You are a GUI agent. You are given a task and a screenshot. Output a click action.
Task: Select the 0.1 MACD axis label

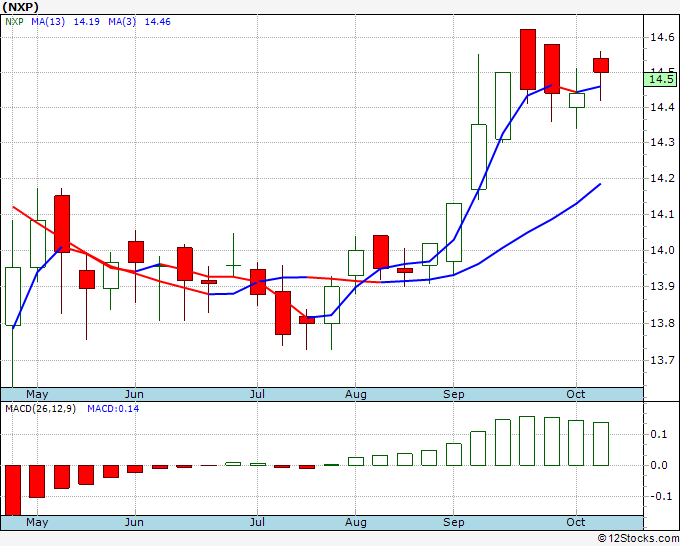click(x=659, y=435)
